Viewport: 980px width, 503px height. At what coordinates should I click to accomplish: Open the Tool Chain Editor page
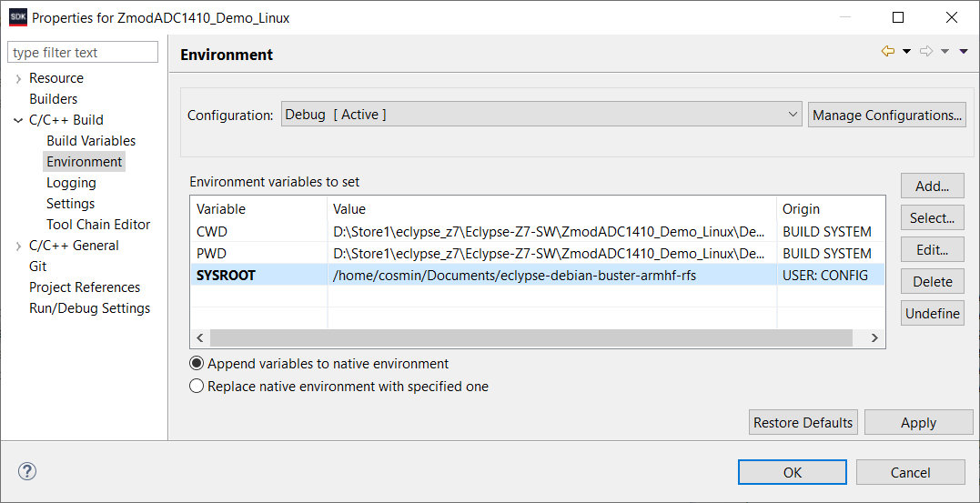[x=98, y=225]
